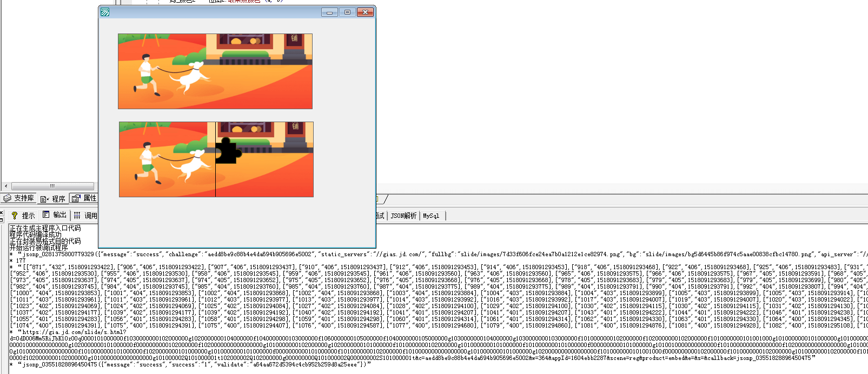Open the 程序 tab
The height and width of the screenshot is (374, 868).
pyautogui.click(x=53, y=198)
